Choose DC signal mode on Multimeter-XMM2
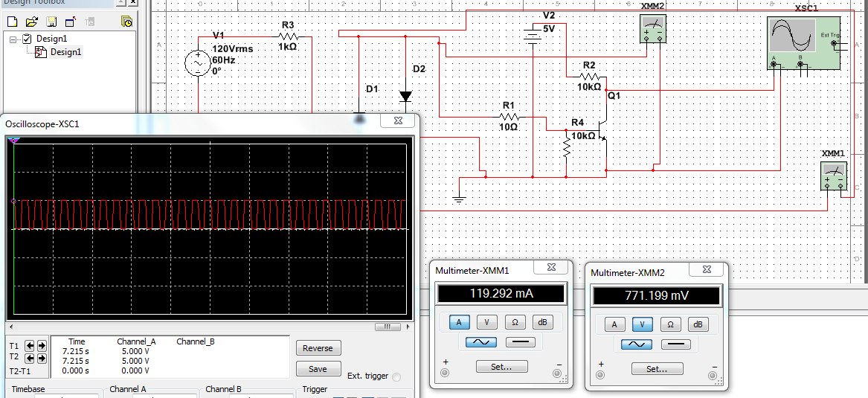The height and width of the screenshot is (398, 868). pyautogui.click(x=676, y=344)
